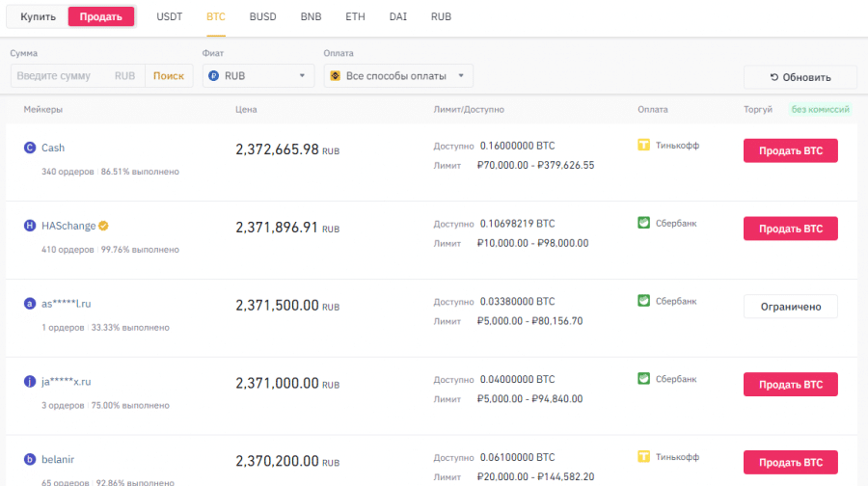
Task: Click the Поиск search button
Action: click(169, 76)
